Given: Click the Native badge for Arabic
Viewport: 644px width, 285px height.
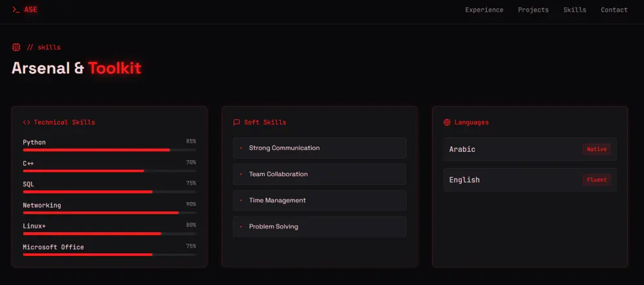Looking at the screenshot, I should [x=596, y=149].
